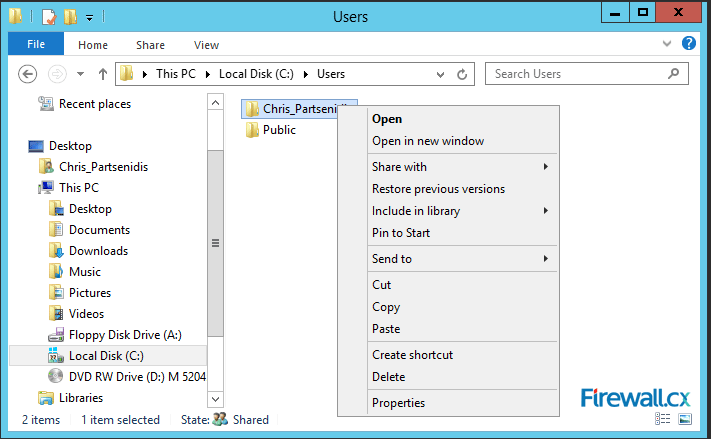711x439 pixels.
Task: Switch to the Share ribbon tab
Action: click(151, 45)
